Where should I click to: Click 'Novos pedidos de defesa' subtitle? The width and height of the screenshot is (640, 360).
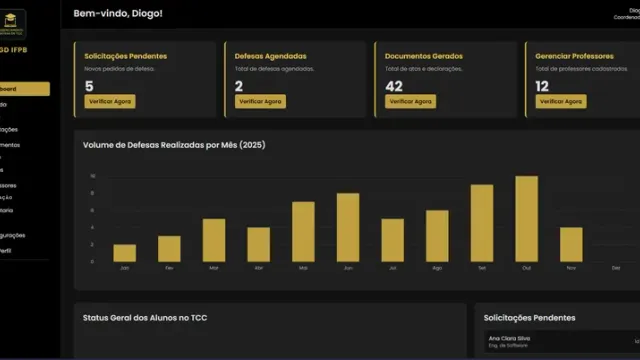119,69
